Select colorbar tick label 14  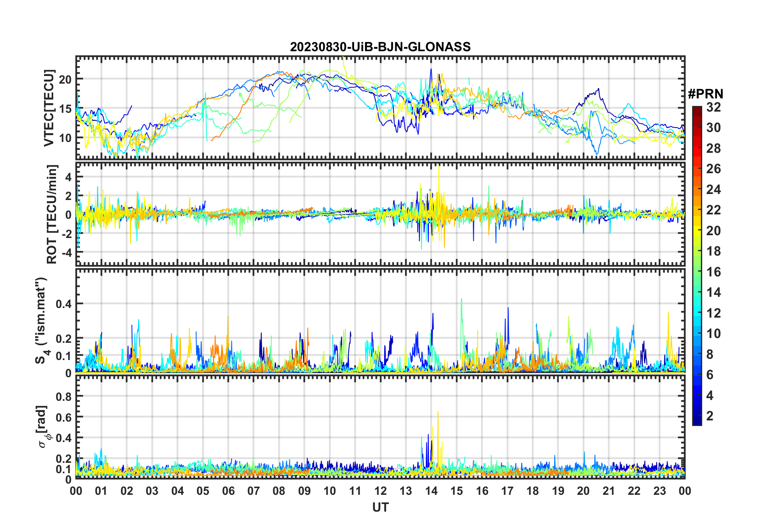tap(713, 292)
